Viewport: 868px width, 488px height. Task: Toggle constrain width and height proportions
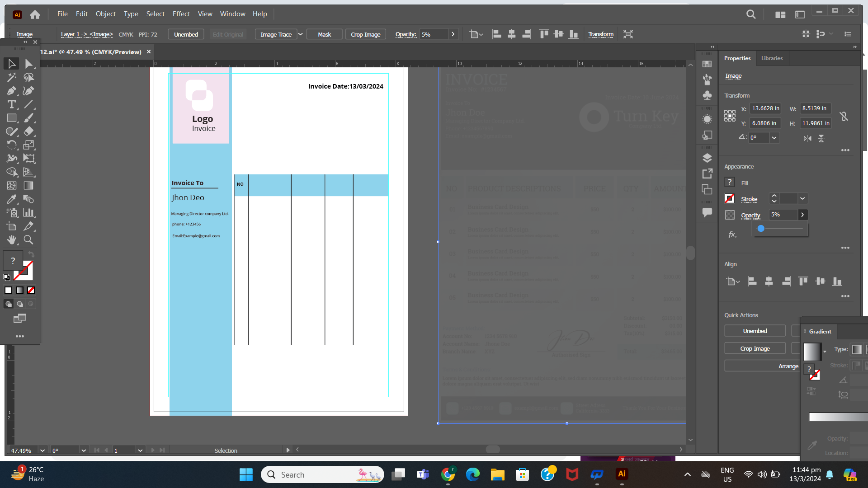tap(844, 116)
